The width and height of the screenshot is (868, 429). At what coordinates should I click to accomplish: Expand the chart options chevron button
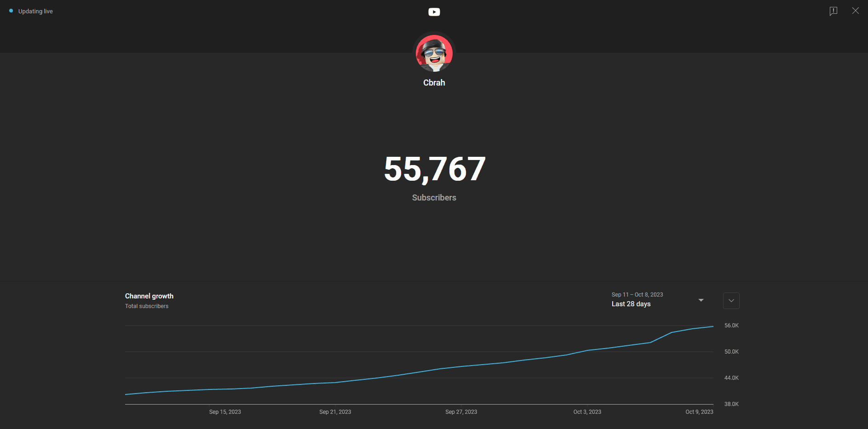click(731, 300)
